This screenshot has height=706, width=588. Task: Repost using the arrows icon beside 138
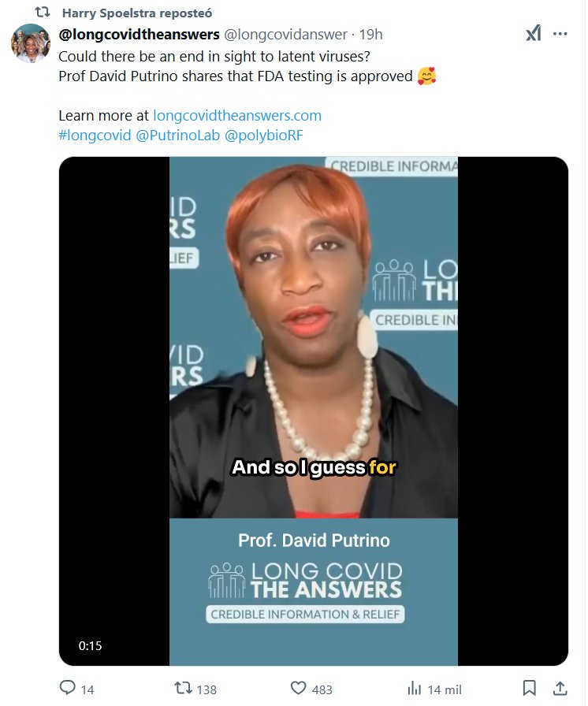point(183,688)
